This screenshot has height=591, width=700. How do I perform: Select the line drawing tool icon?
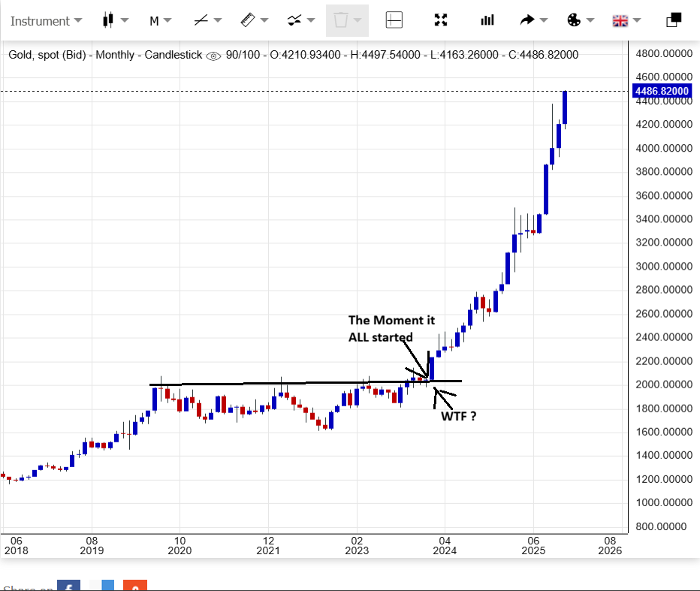(201, 20)
